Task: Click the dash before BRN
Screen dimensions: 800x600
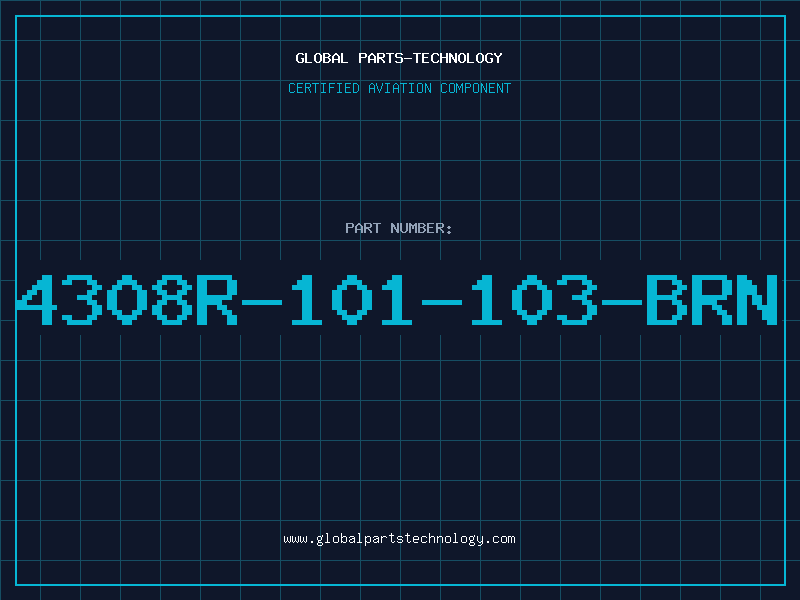Action: click(622, 302)
